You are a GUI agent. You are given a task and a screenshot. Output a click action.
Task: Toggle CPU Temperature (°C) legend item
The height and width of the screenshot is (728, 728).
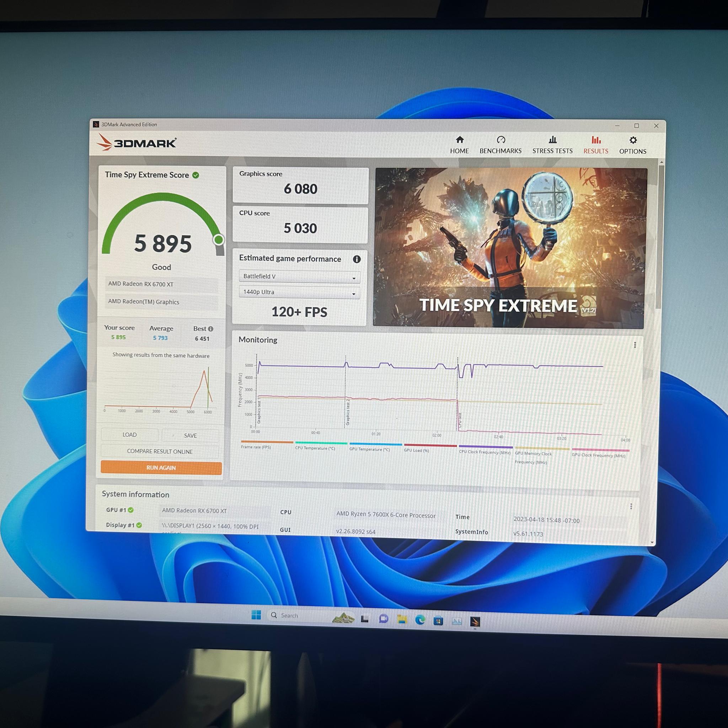click(x=321, y=446)
